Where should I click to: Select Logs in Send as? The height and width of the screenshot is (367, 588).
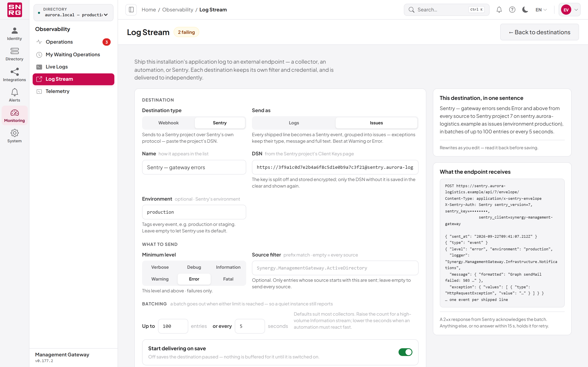click(294, 123)
